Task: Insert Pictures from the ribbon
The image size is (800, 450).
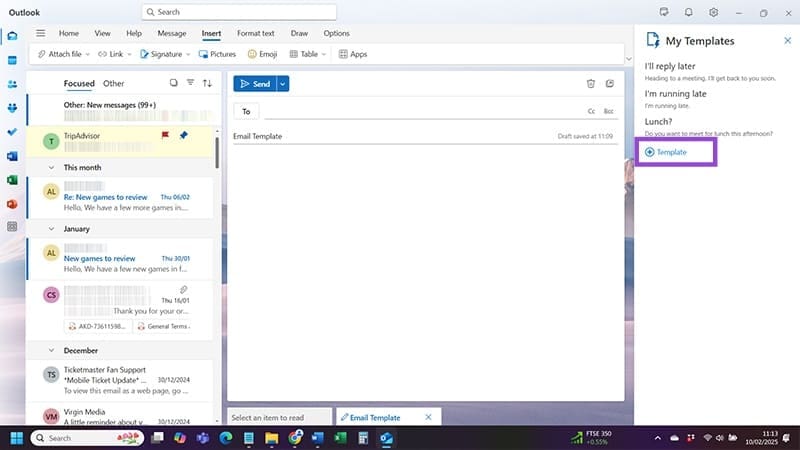Action: coord(217,54)
